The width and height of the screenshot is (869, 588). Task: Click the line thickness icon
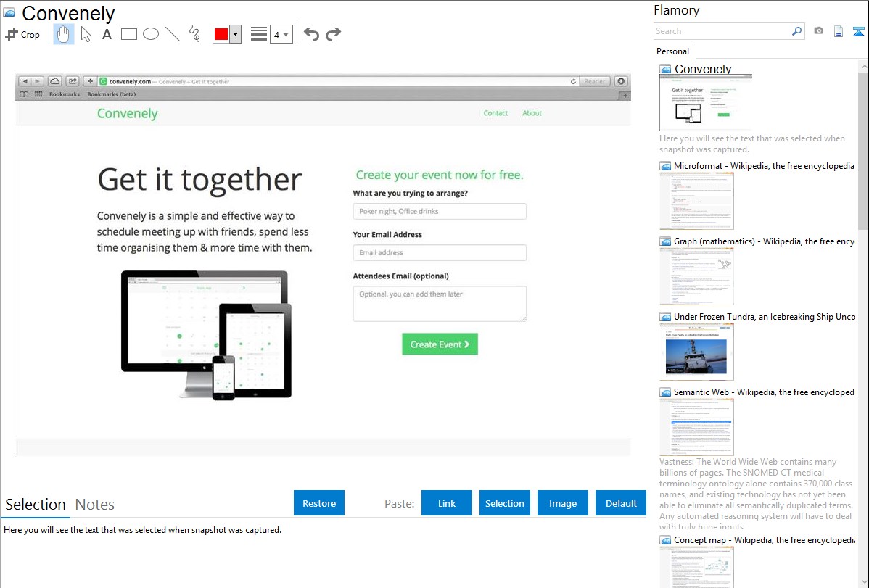click(x=259, y=34)
